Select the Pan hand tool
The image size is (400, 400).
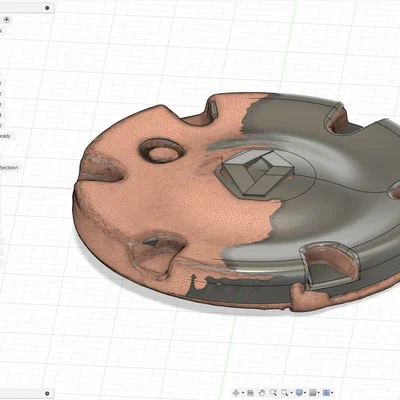point(262,393)
